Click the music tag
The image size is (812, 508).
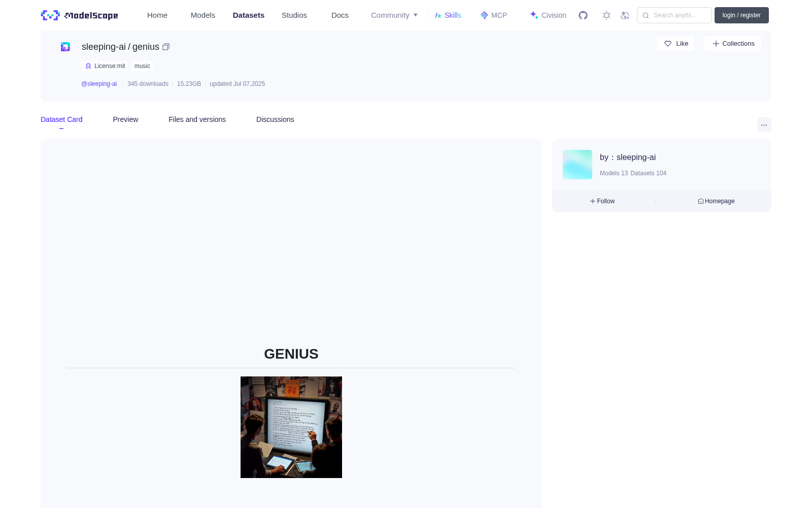tap(142, 66)
